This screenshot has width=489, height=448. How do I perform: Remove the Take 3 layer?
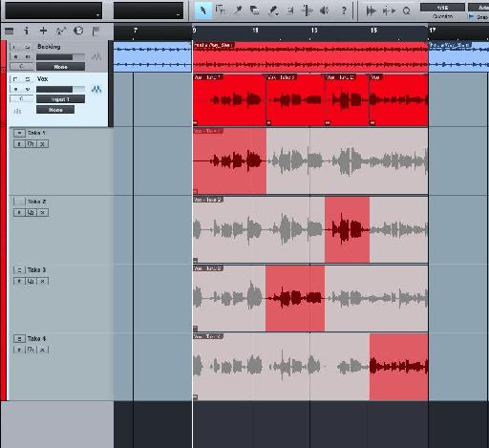tap(42, 281)
